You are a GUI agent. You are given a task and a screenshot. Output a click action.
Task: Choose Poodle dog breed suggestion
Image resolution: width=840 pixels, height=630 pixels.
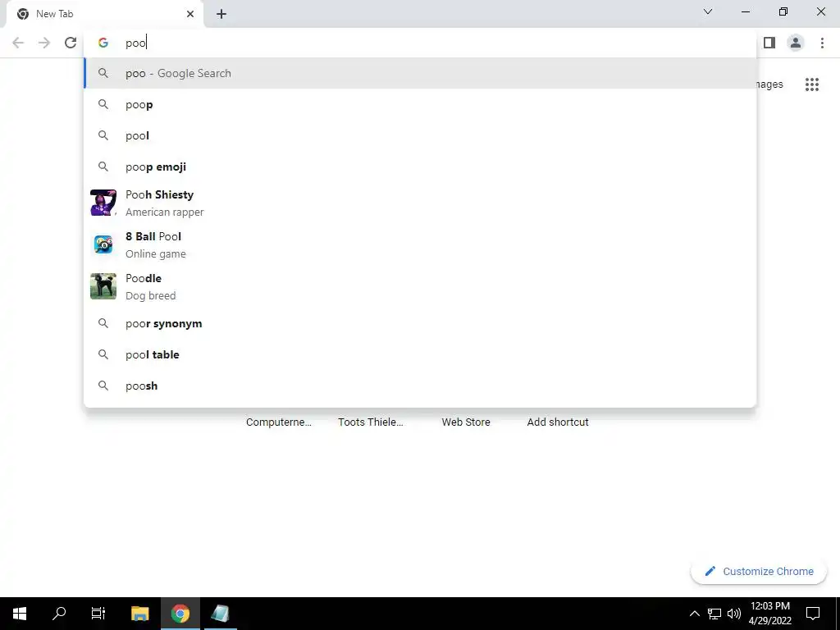click(x=420, y=286)
